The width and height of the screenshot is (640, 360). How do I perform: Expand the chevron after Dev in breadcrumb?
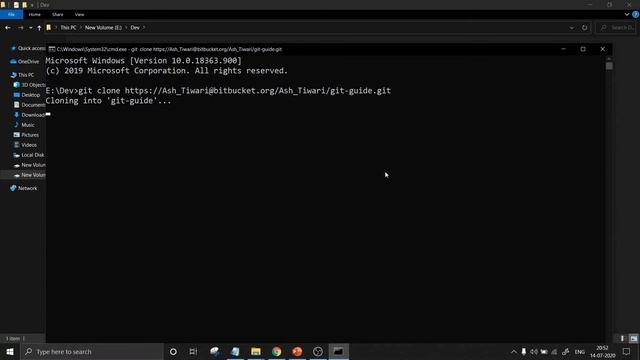coord(144,28)
